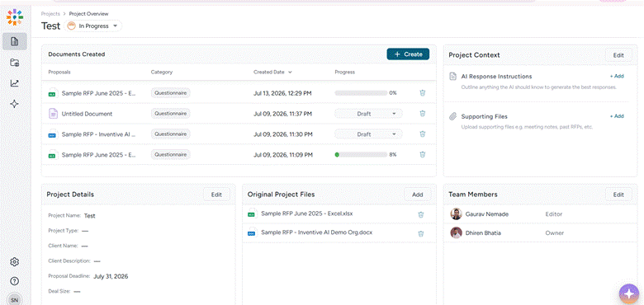Click the Owner role label
The height and width of the screenshot is (305, 644).
[x=555, y=232]
